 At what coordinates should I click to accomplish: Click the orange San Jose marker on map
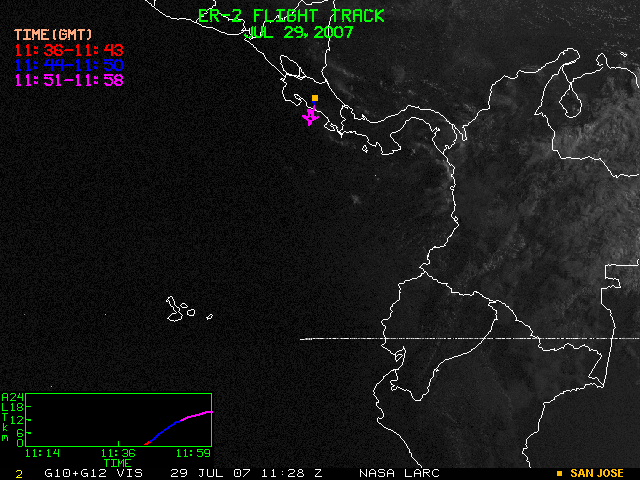315,98
